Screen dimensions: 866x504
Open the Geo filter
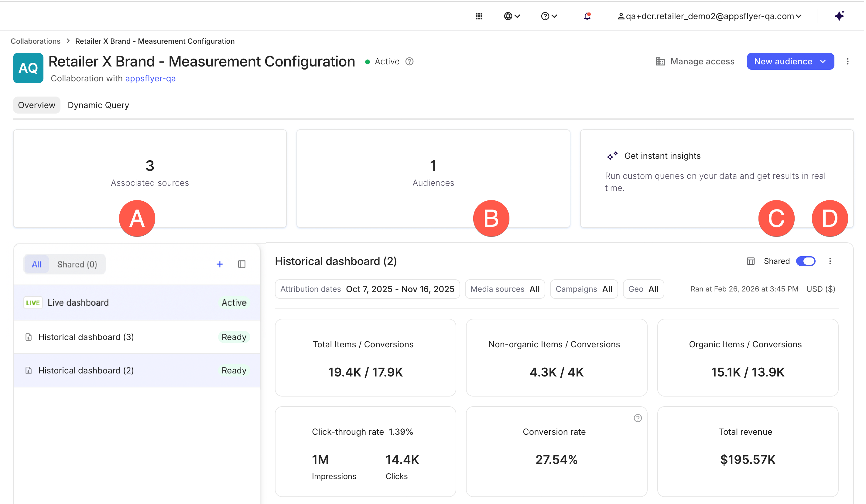coord(643,289)
